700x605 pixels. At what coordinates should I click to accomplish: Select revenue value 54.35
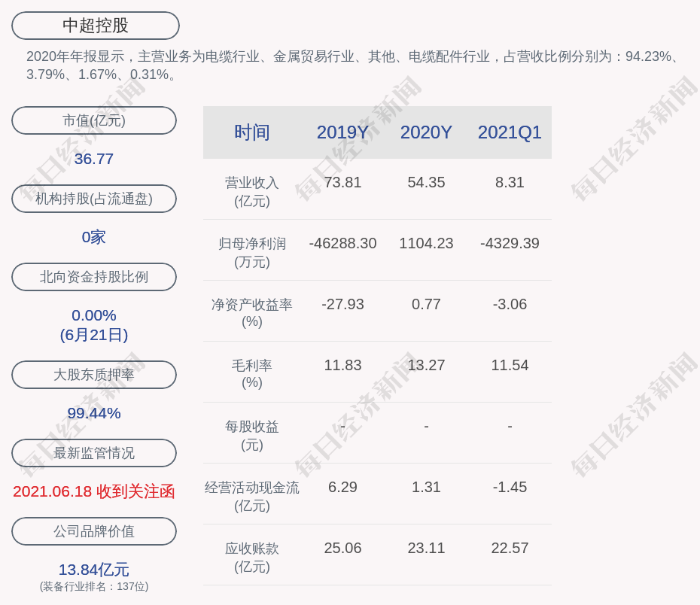[x=426, y=183]
